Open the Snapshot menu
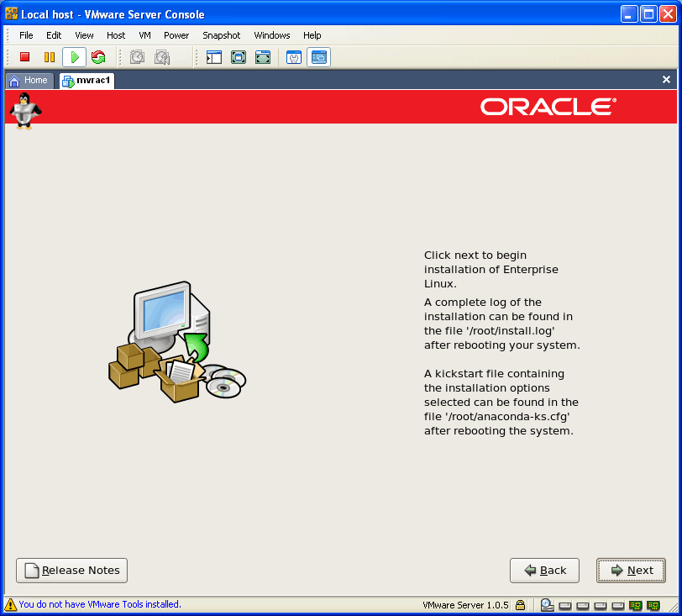The image size is (682, 616). click(221, 35)
